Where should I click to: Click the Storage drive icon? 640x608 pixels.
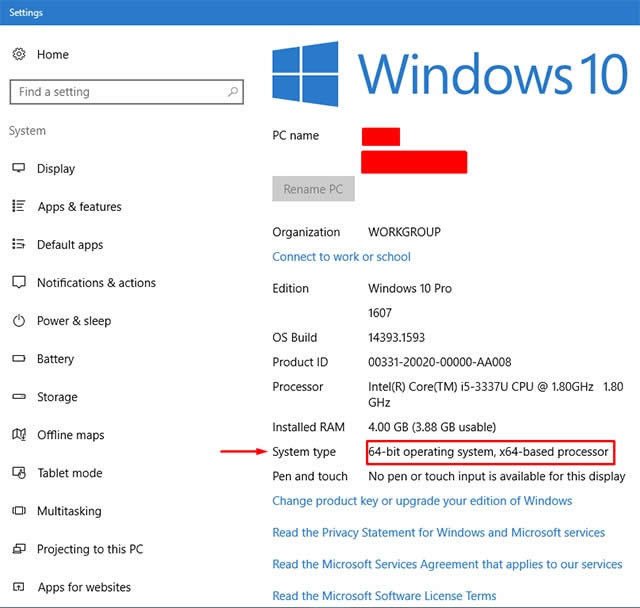point(19,396)
